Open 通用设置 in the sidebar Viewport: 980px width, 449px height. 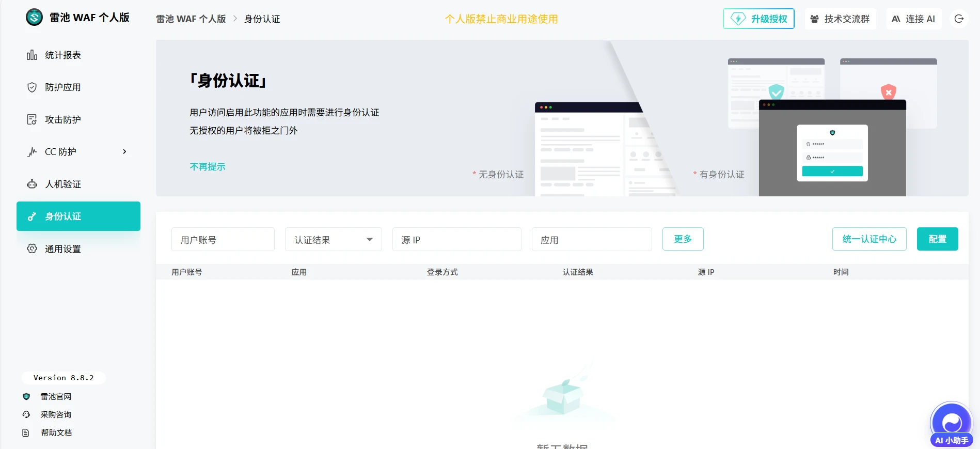(78, 249)
